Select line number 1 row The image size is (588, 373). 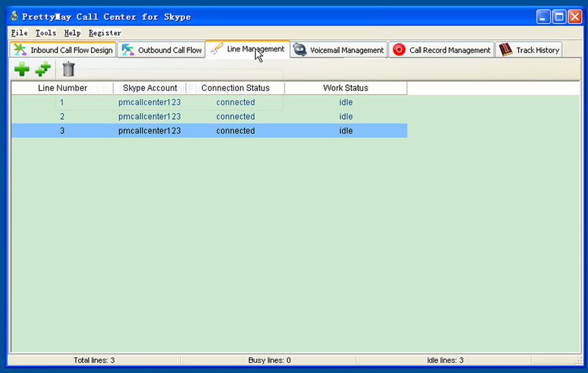coord(209,102)
